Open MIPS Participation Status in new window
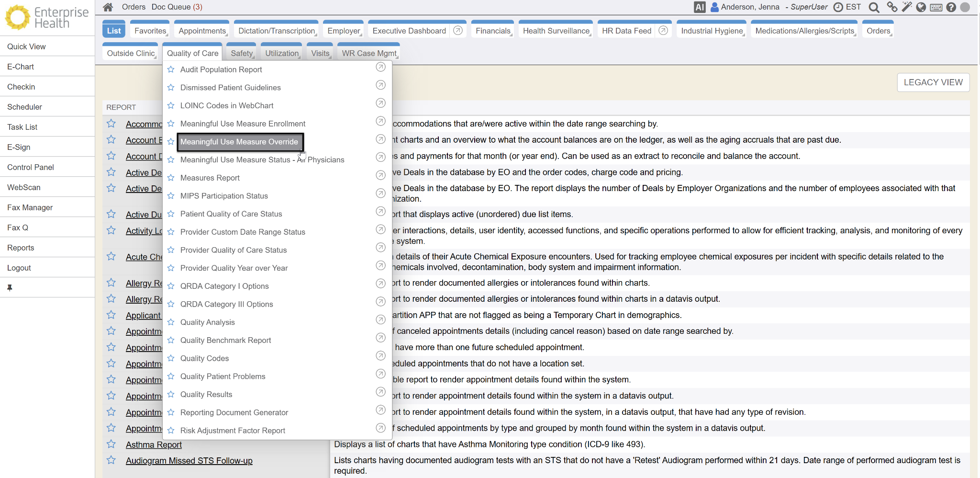The height and width of the screenshot is (478, 980). click(380, 193)
